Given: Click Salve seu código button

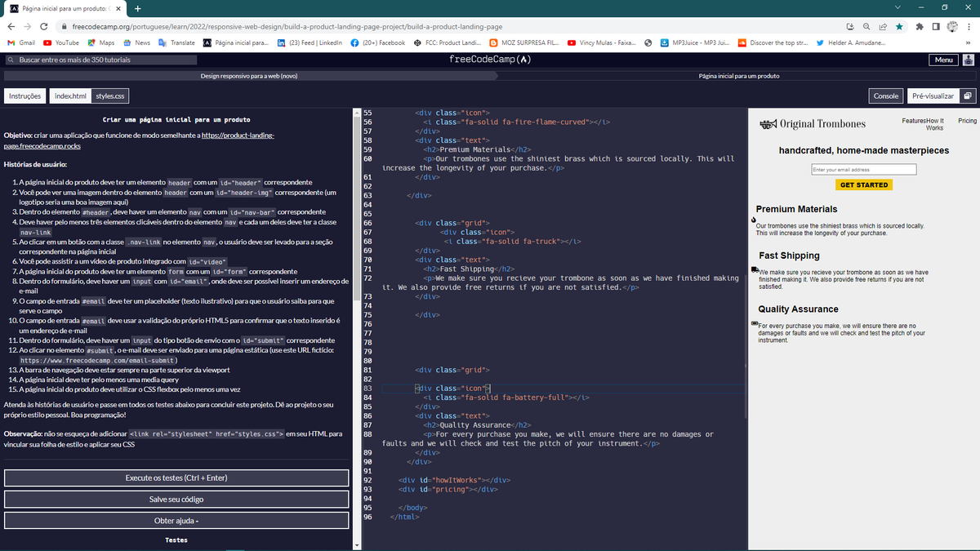Looking at the screenshot, I should click(176, 499).
